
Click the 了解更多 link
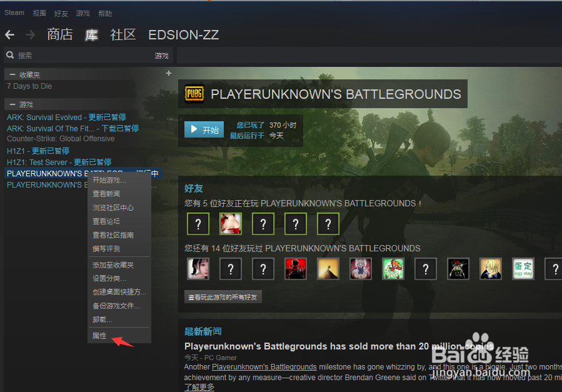[x=199, y=387]
